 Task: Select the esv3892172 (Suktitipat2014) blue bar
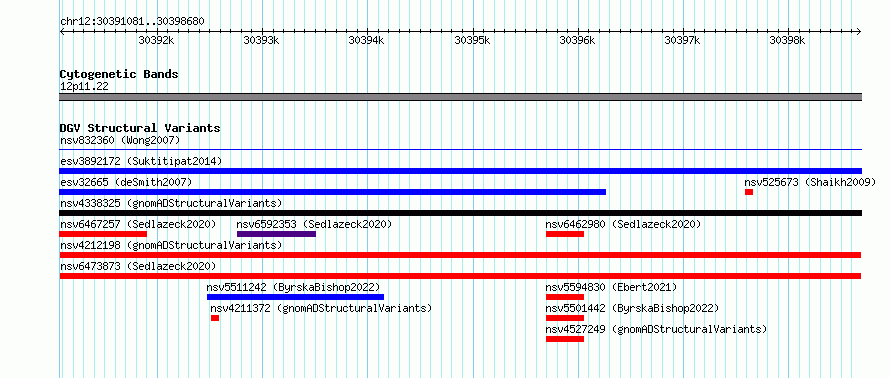tap(460, 171)
